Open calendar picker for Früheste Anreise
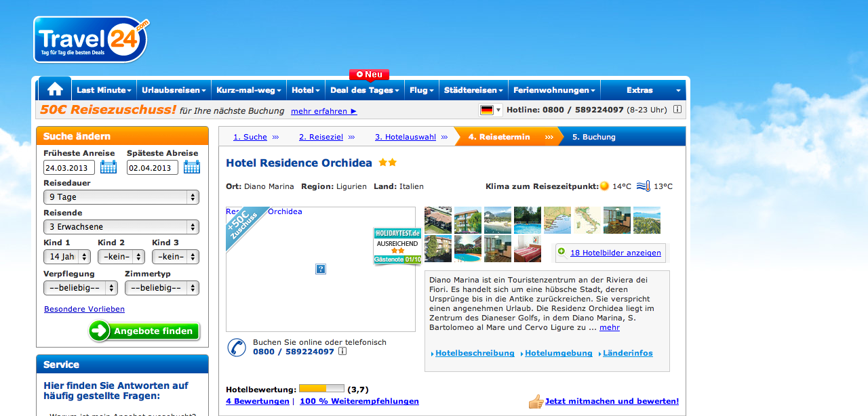The image size is (868, 416). pos(108,167)
